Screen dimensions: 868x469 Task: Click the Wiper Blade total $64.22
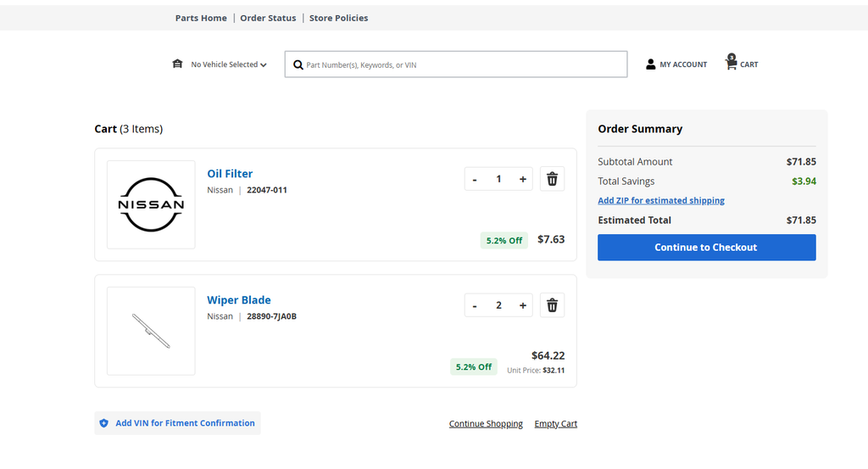pyautogui.click(x=548, y=355)
